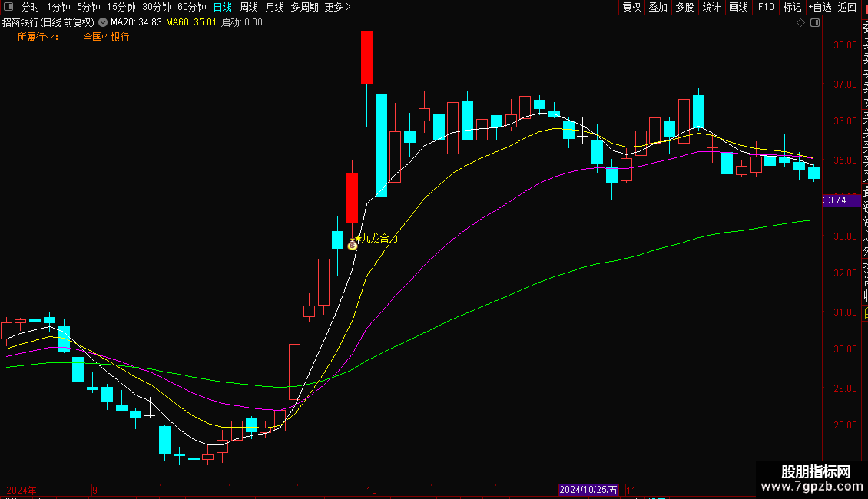Select the 1分钟 period tab
The width and height of the screenshot is (868, 499).
(x=58, y=7)
